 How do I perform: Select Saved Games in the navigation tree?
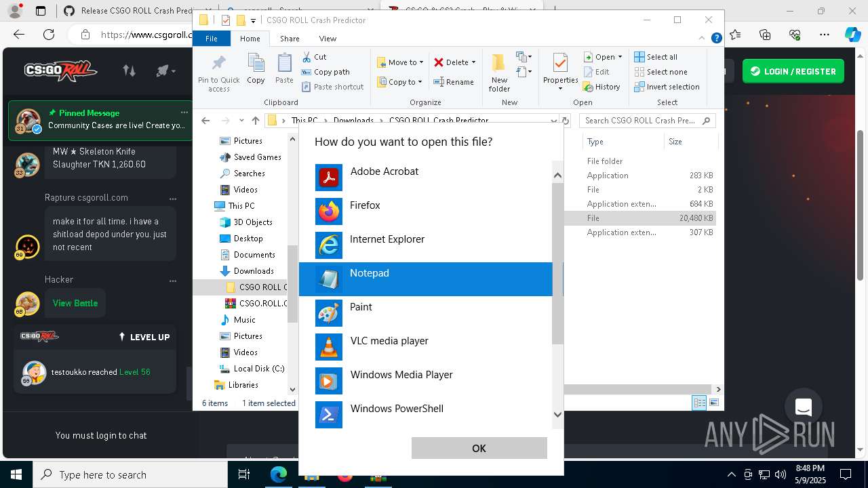coord(250,157)
